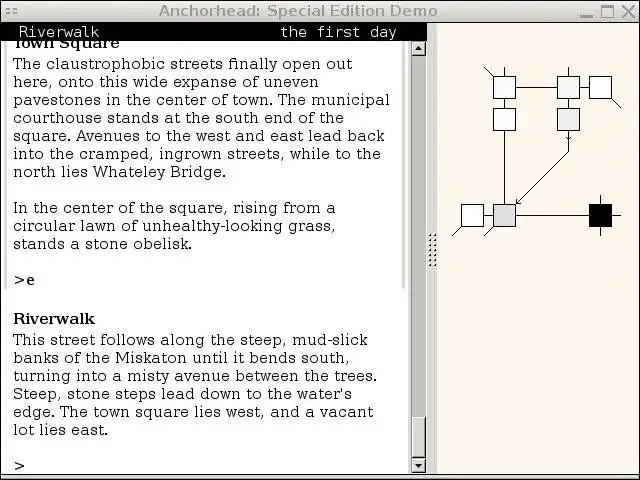
Task: Click the scroll down arrow of the story scrollbar
Action: (x=418, y=465)
